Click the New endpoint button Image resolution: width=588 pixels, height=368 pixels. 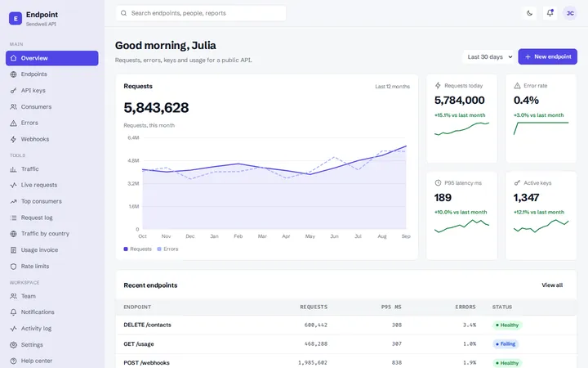coord(547,56)
